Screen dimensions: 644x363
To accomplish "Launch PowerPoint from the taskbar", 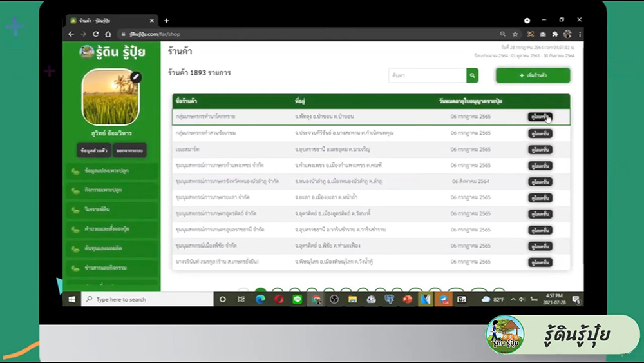I will point(407,299).
